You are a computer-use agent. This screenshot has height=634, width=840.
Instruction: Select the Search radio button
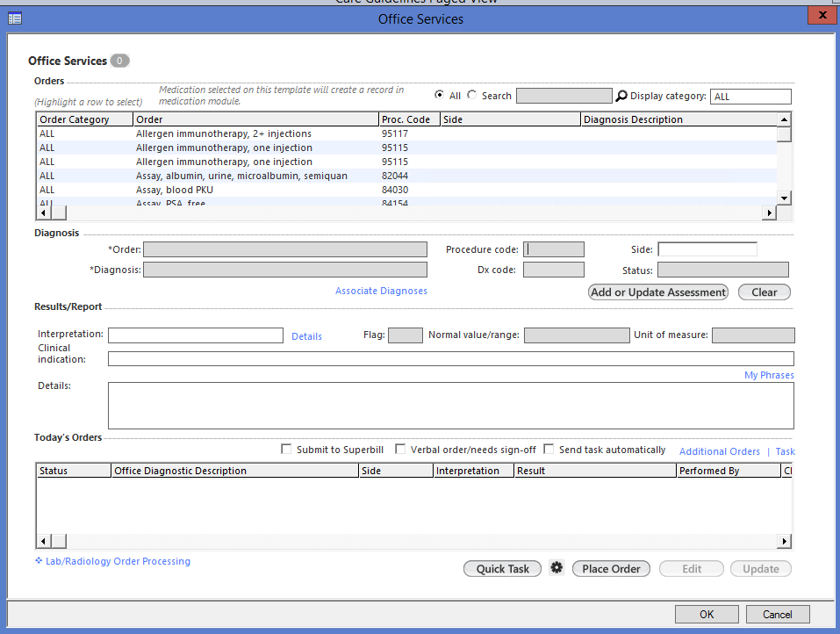pos(472,95)
